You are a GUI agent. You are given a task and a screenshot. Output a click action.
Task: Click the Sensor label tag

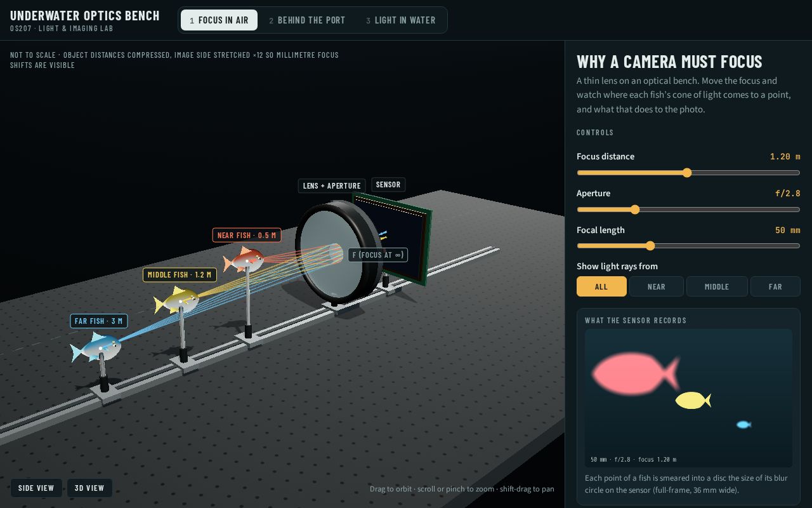tap(388, 185)
